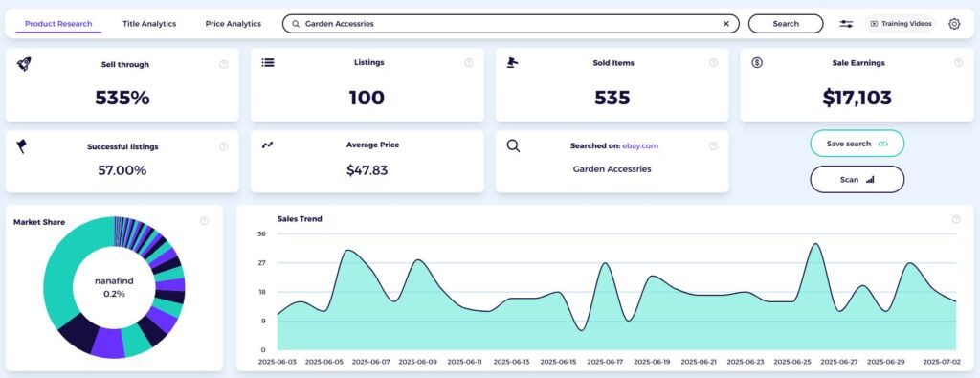Screen dimensions: 980x378
Task: Show help for Market Share chart
Action: click(x=204, y=220)
